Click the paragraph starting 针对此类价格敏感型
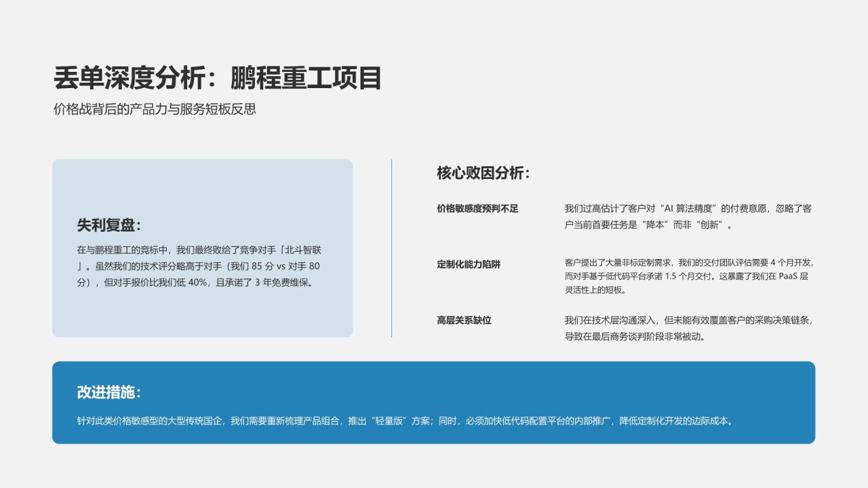The image size is (868, 488). click(405, 421)
